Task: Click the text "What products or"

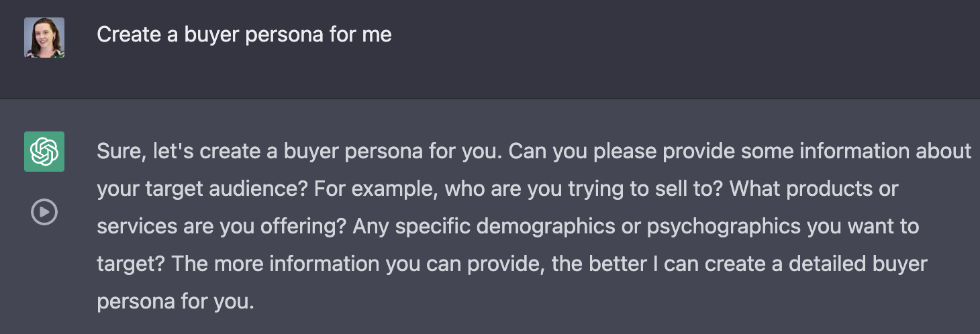Action: coord(814,189)
